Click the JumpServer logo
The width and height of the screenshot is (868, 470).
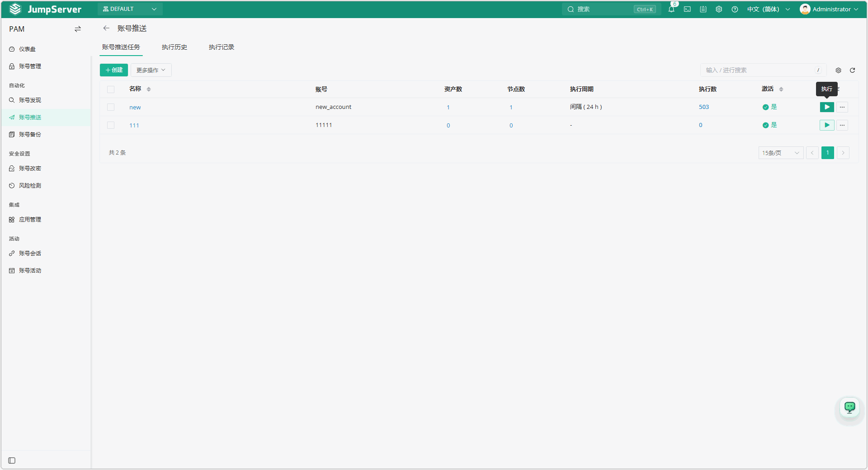(x=45, y=9)
